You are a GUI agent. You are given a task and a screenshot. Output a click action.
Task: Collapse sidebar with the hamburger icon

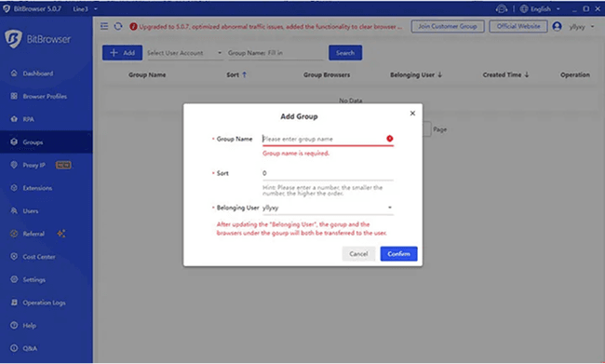104,26
